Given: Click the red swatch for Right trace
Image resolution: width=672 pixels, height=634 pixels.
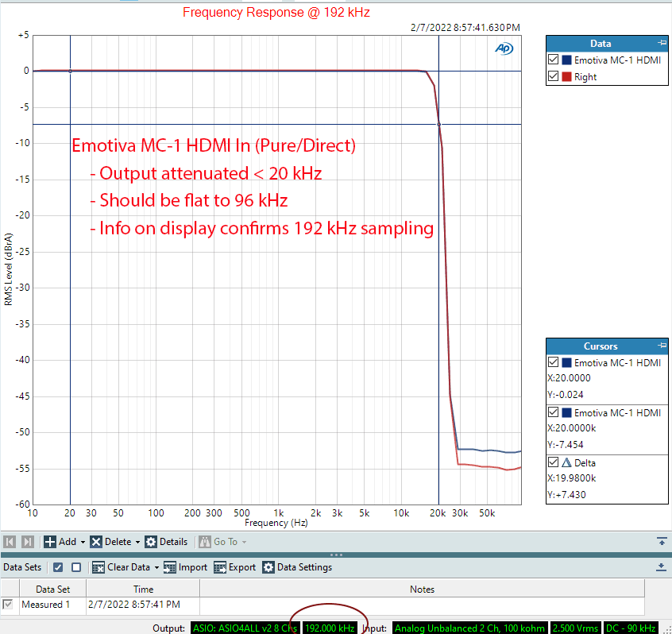Looking at the screenshot, I should click(566, 77).
